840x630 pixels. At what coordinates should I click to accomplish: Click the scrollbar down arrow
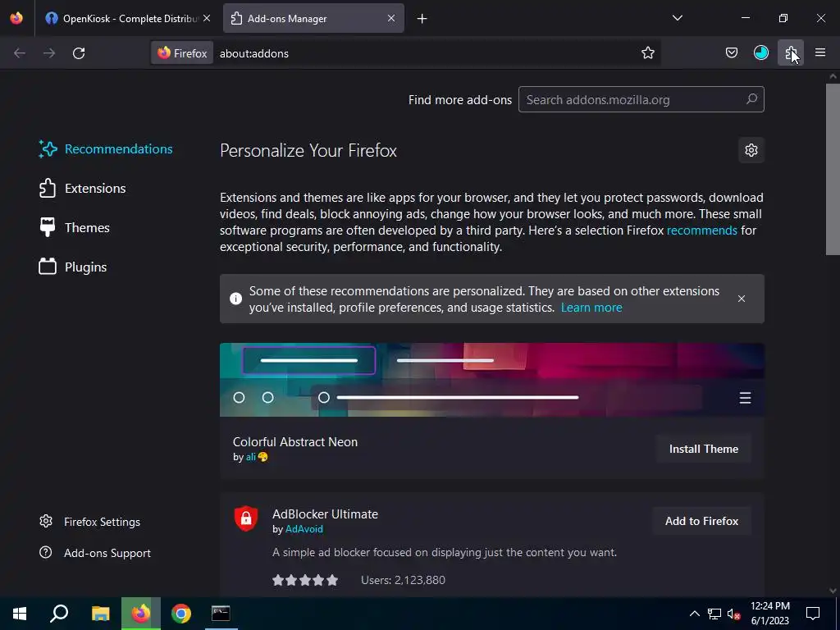tap(833, 591)
